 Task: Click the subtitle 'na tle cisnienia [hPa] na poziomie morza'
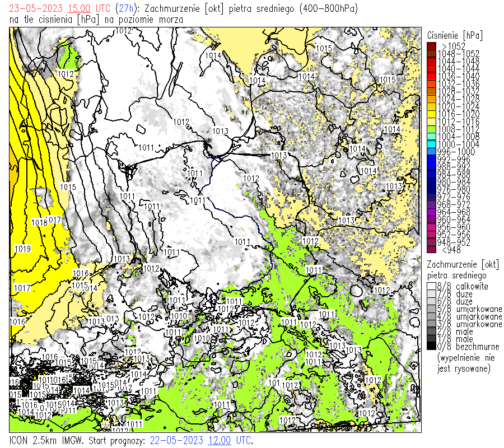click(x=96, y=20)
